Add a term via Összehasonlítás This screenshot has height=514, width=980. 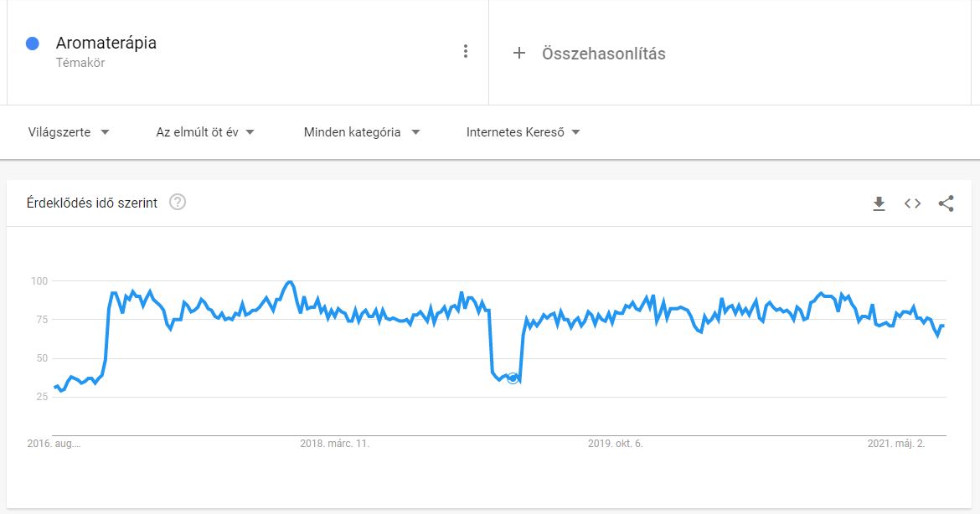(603, 54)
